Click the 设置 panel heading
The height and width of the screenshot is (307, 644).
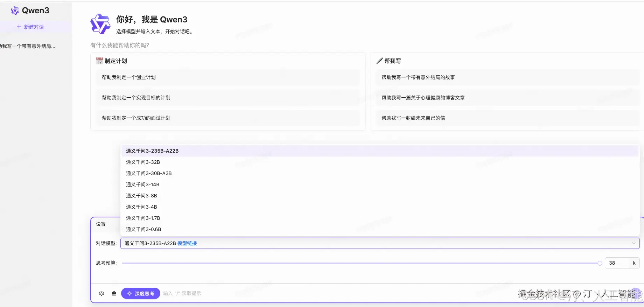coord(101,224)
